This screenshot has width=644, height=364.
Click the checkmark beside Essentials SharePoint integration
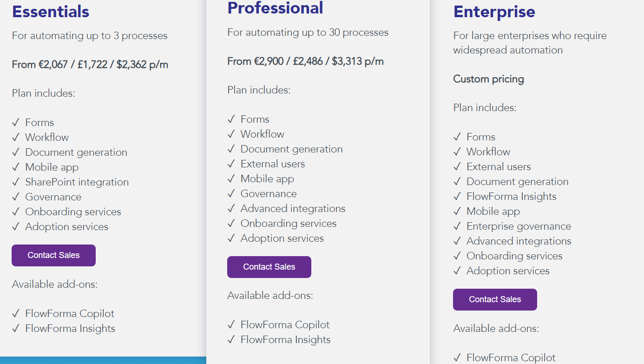(x=16, y=182)
